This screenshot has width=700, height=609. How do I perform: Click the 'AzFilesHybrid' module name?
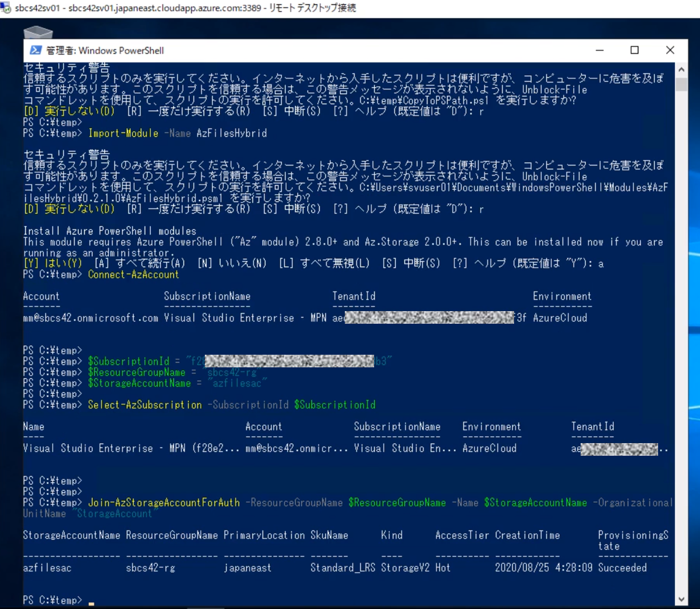coord(232,133)
